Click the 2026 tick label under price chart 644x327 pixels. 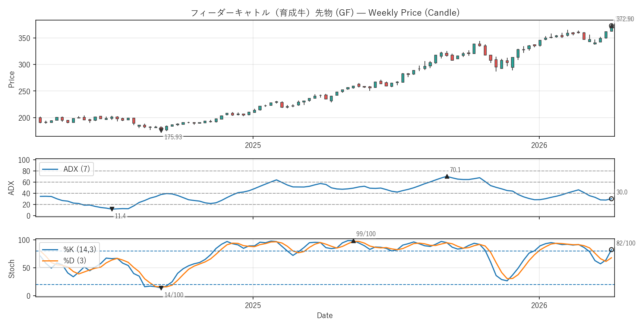pos(539,145)
